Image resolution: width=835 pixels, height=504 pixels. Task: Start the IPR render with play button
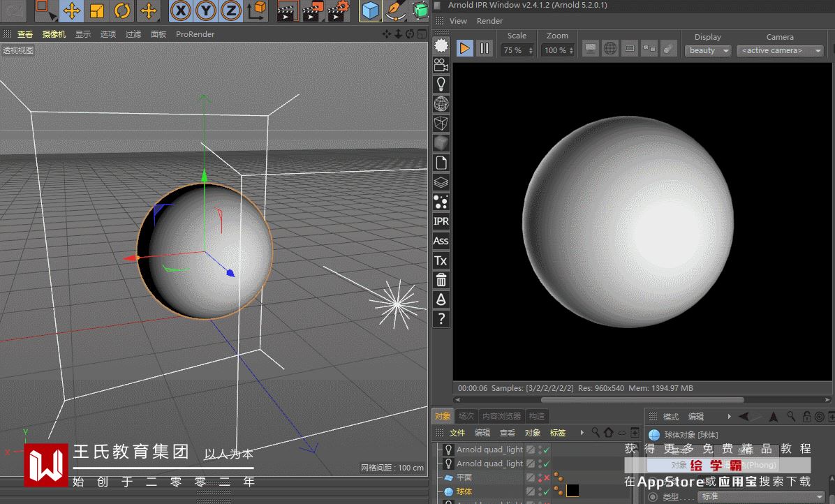[464, 48]
